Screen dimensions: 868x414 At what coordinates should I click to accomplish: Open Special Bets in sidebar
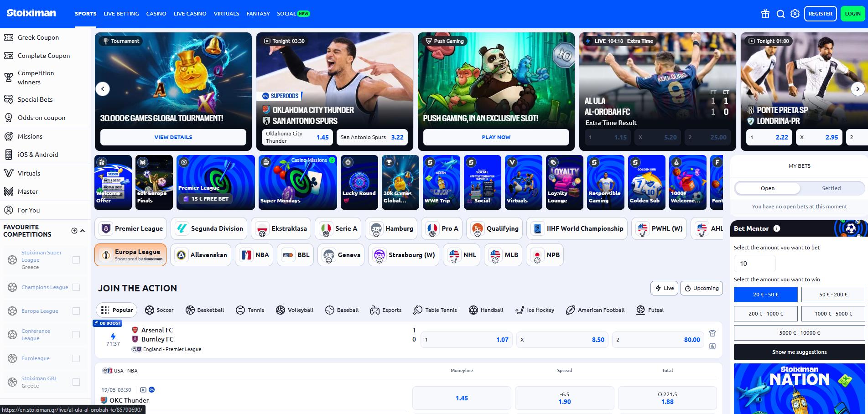click(x=45, y=99)
